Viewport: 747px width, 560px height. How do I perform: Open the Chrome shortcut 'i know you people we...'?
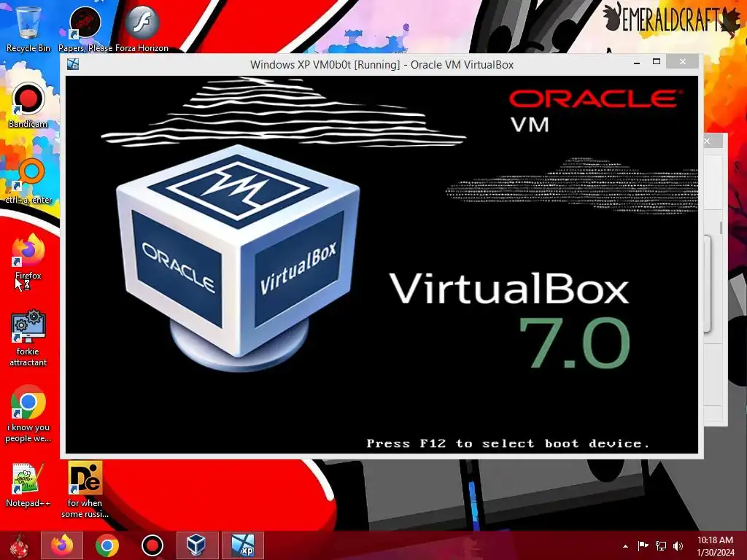click(28, 414)
